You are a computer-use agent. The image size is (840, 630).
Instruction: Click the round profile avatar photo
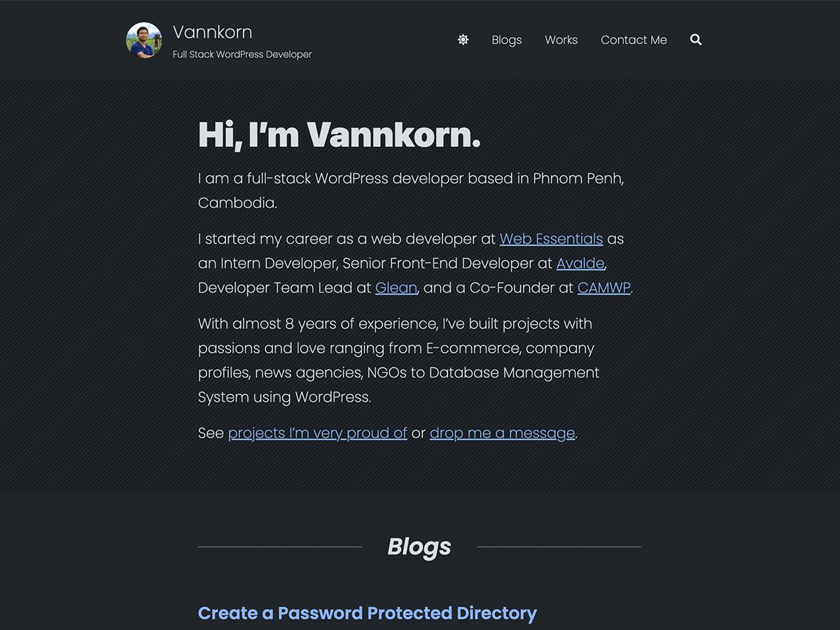144,40
